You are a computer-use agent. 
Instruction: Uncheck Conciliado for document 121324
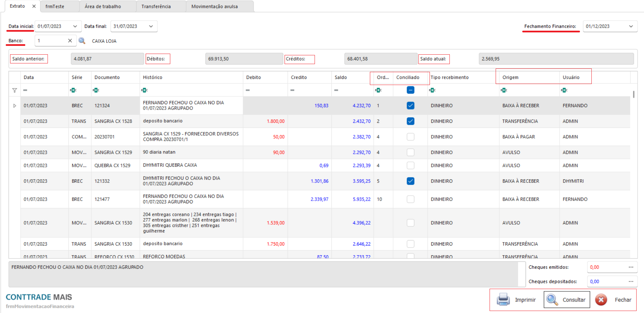[x=410, y=106]
